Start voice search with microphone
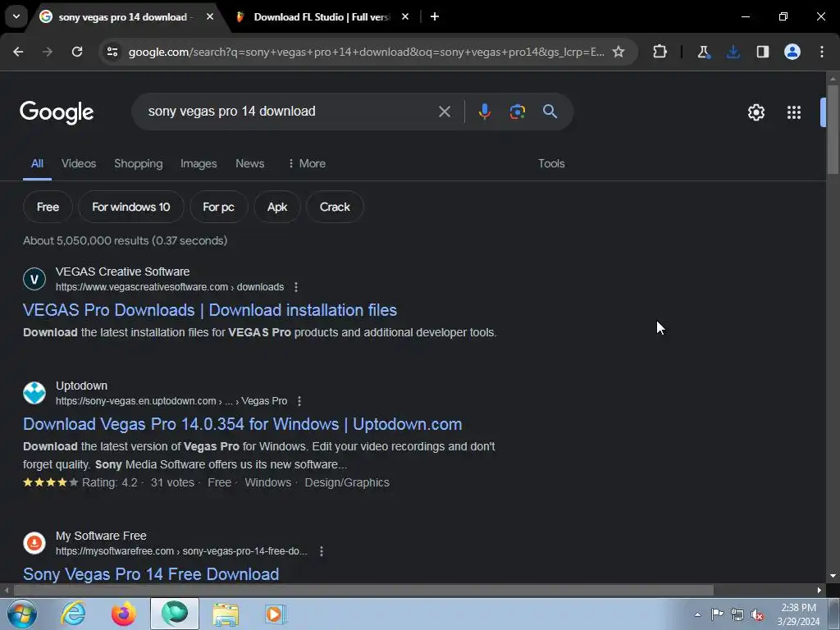840x630 pixels. (484, 112)
